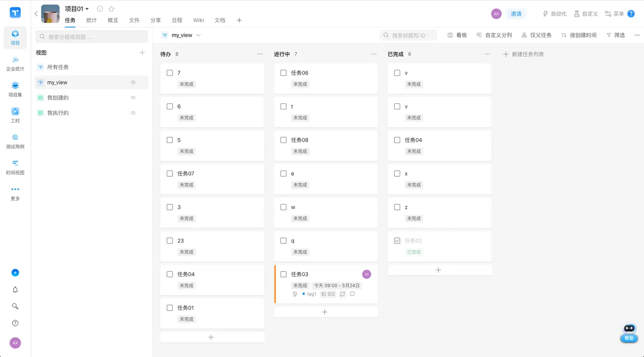644x357 pixels.
Task: Click 新建任务列表 to add a list
Action: [523, 54]
